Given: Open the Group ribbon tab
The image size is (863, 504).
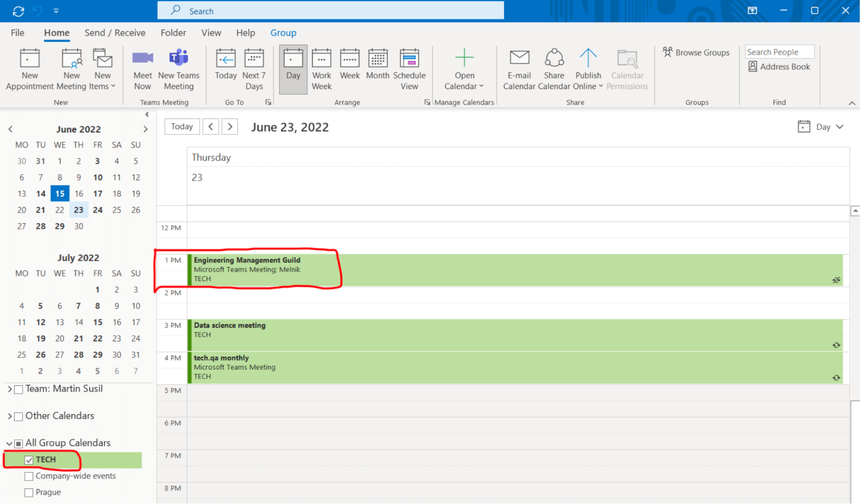Looking at the screenshot, I should 283,33.
